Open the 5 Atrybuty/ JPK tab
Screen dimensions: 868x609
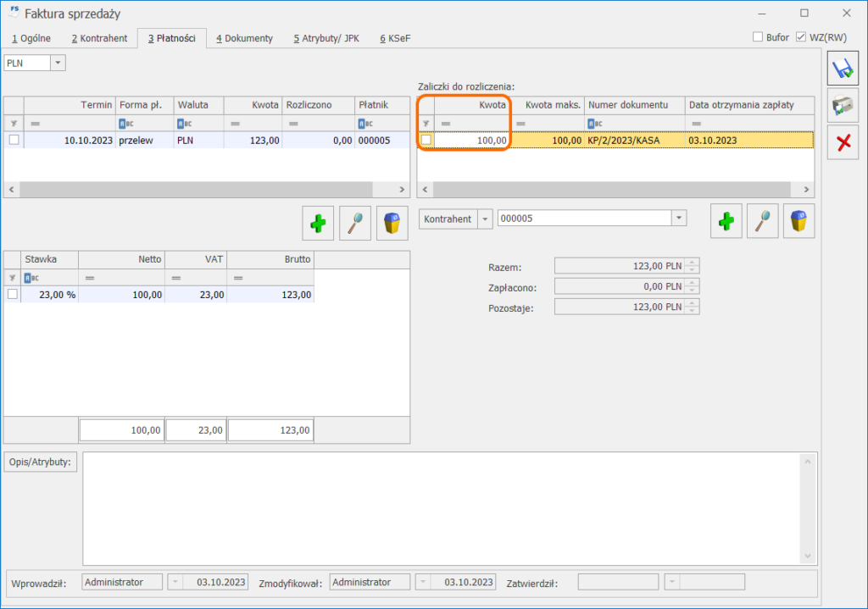(x=326, y=38)
